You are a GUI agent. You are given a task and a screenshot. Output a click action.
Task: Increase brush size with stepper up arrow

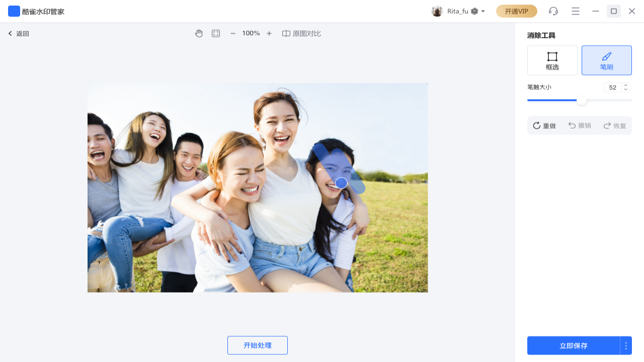tap(625, 84)
